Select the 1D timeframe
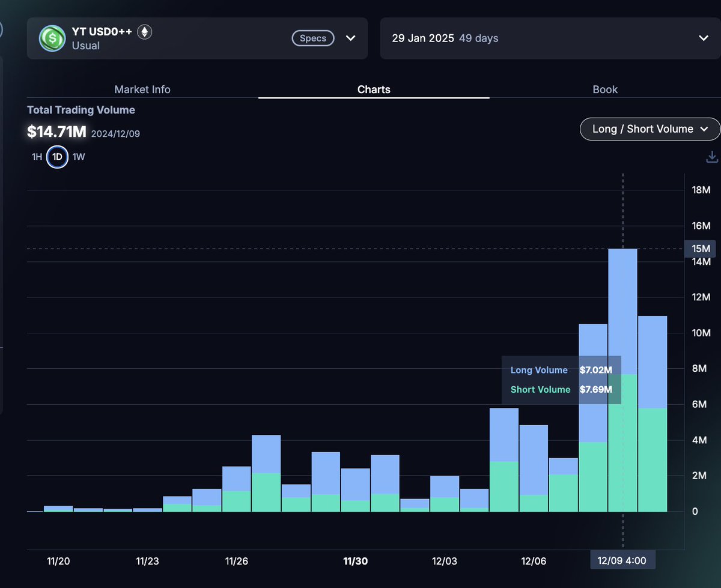 point(57,157)
